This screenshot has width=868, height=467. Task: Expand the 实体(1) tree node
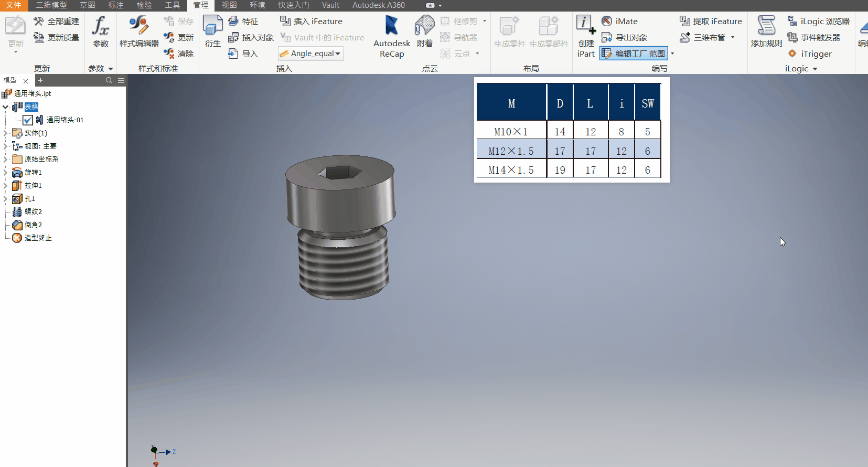5,133
